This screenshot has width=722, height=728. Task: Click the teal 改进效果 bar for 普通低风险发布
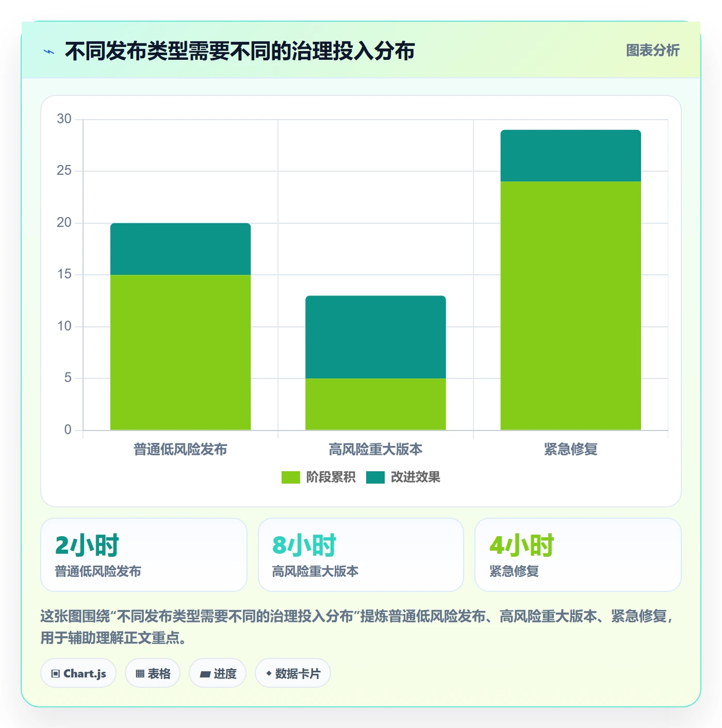click(180, 249)
